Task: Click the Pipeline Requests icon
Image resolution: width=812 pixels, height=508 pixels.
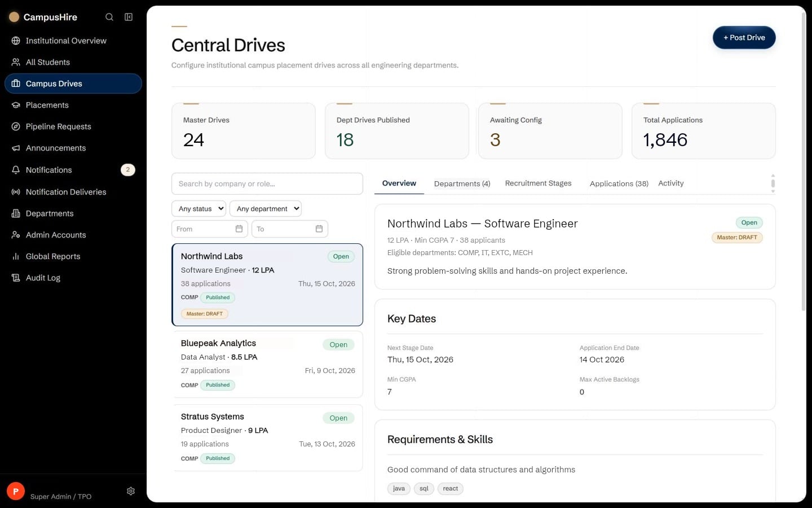Action: [x=16, y=126]
